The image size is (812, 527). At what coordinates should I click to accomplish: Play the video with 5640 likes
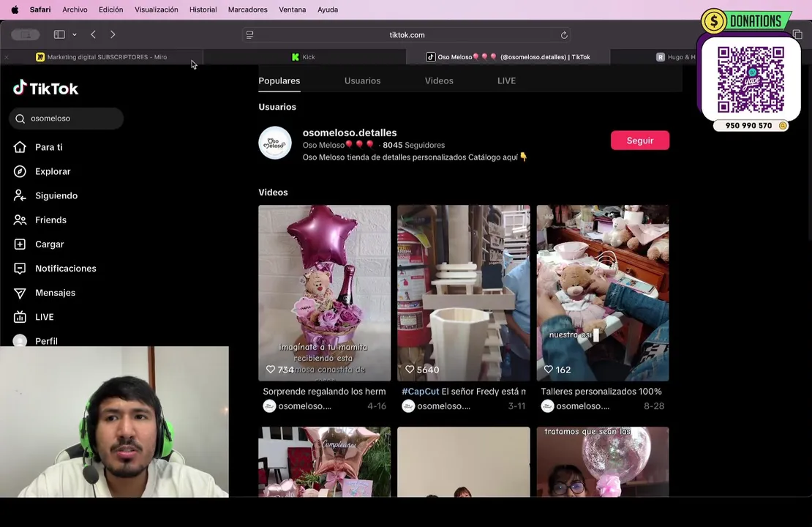464,293
